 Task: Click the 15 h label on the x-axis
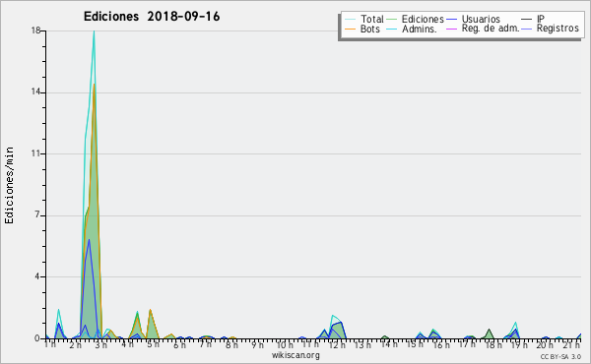coord(415,344)
